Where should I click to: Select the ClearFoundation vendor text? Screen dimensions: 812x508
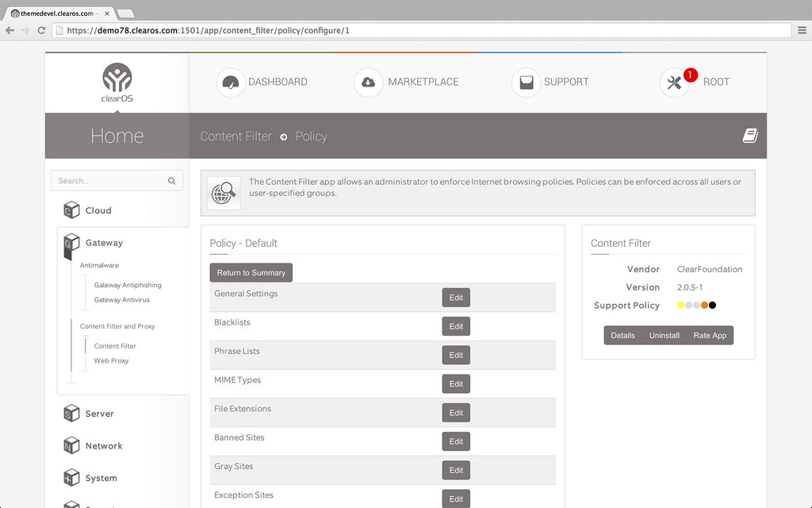[710, 270]
